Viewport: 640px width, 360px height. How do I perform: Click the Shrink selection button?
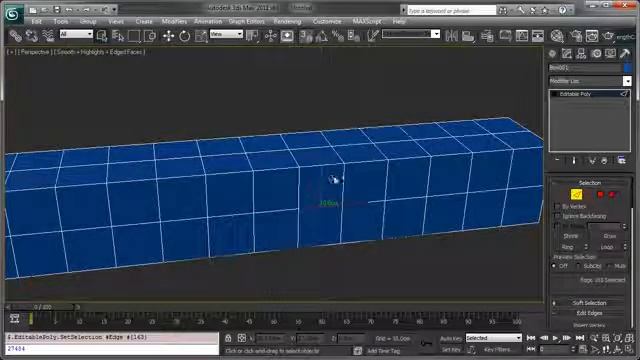[x=571, y=236]
